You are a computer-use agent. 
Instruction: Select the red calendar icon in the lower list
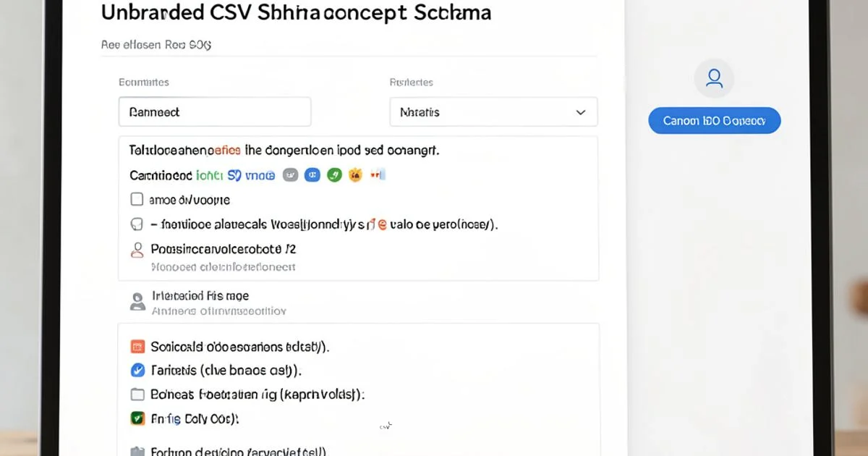[137, 346]
